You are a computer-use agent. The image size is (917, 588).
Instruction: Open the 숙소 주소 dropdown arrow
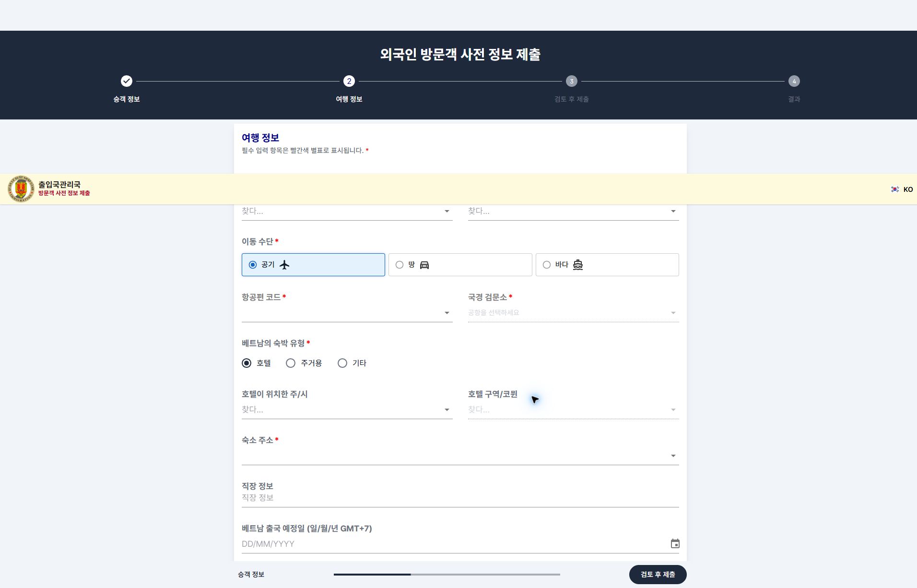coord(673,456)
